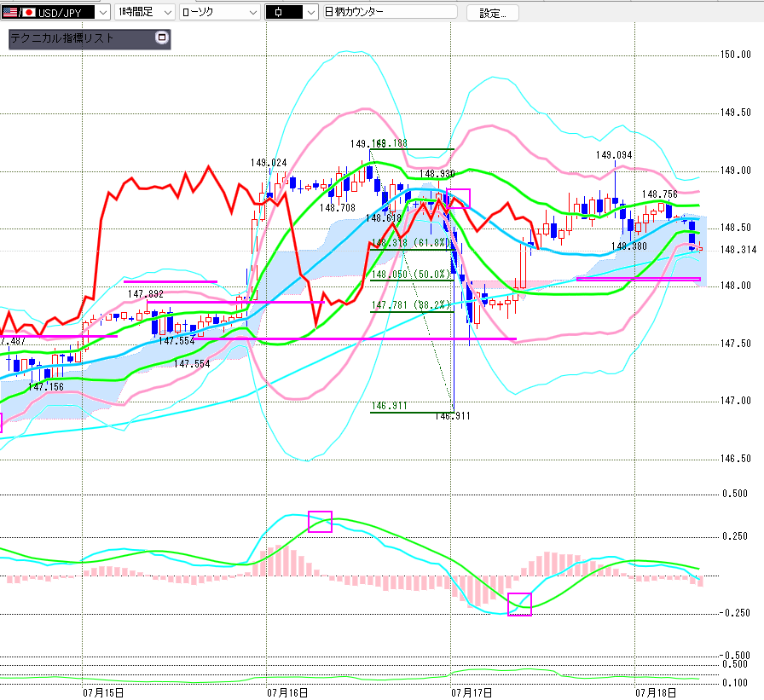The width and height of the screenshot is (764, 700).
Task: Click the 147.00 price axis label
Action: 736,401
